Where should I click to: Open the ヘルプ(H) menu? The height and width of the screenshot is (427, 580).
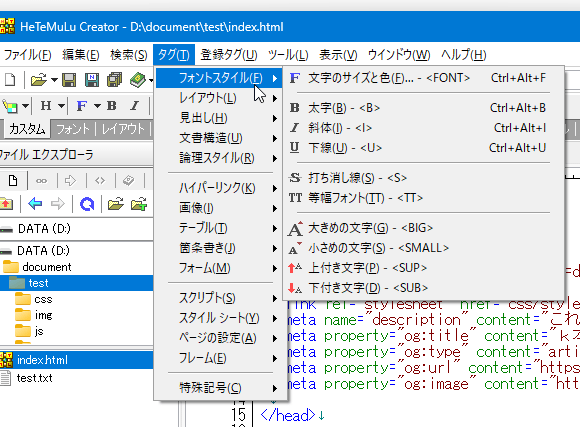[463, 55]
